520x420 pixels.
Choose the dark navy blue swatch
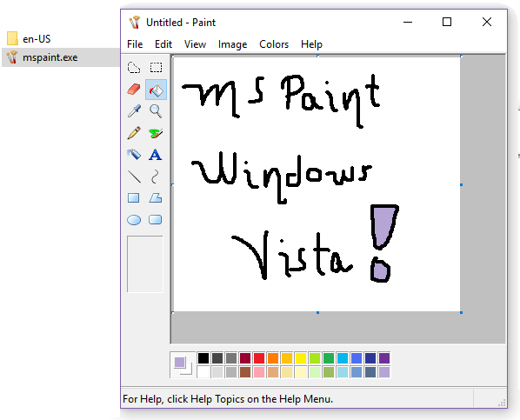370,358
